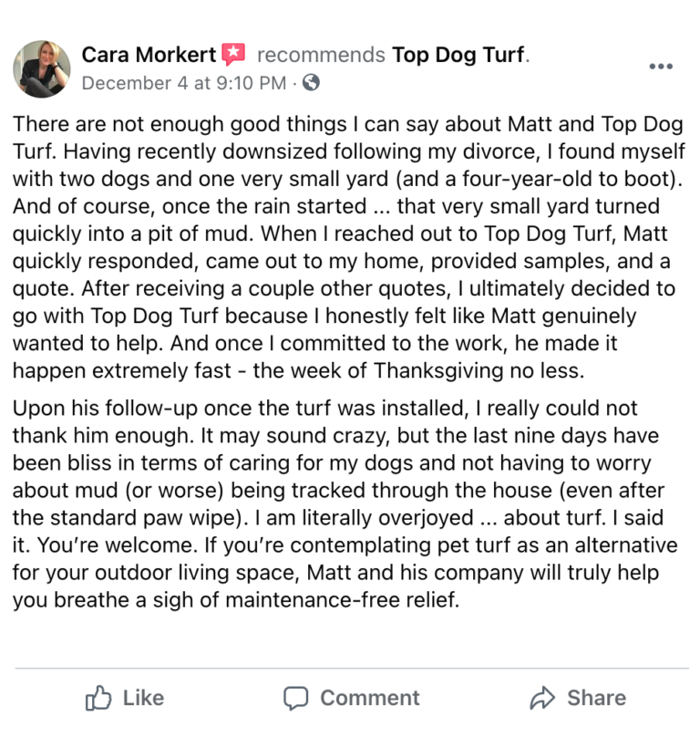Open the post actions menu in the top right
Screen dimensions: 700x747
click(x=660, y=66)
